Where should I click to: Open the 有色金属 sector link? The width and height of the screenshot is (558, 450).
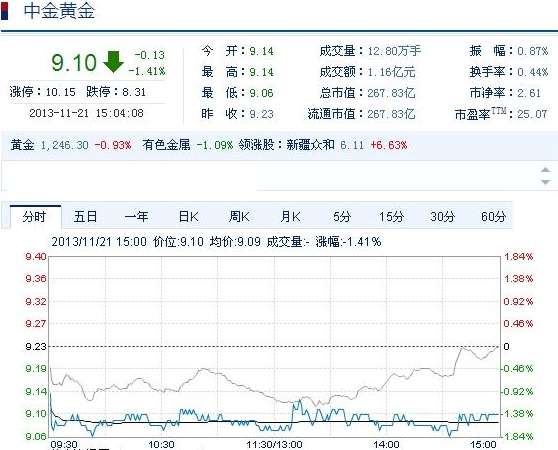click(x=166, y=145)
